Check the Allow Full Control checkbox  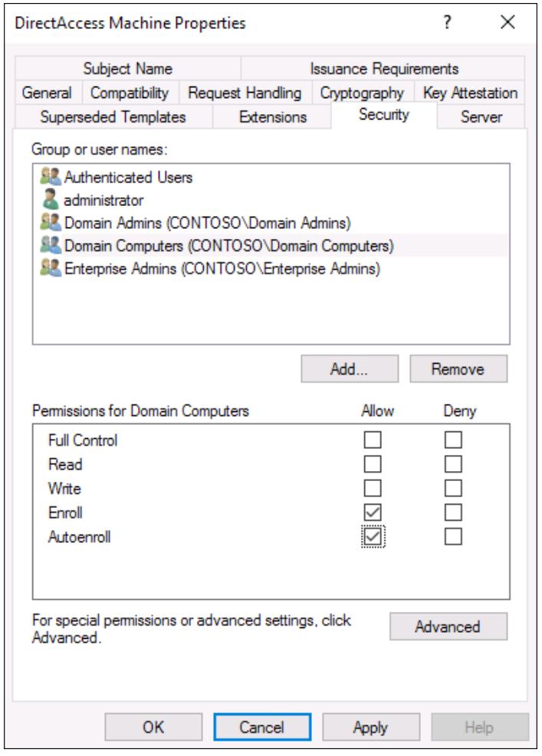coord(373,440)
